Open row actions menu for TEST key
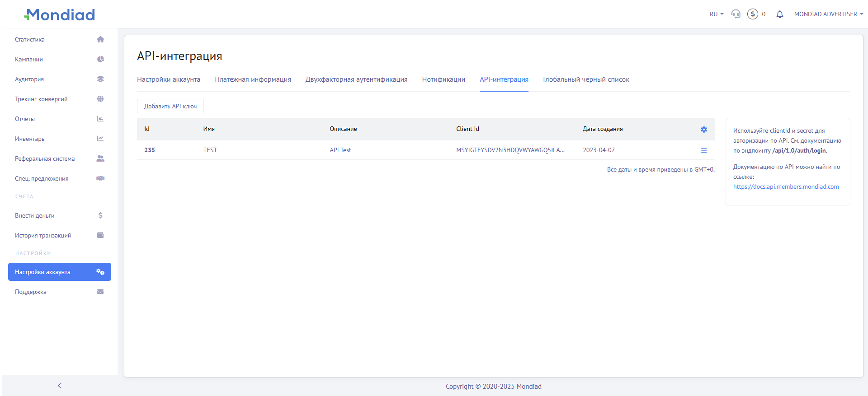 [703, 150]
